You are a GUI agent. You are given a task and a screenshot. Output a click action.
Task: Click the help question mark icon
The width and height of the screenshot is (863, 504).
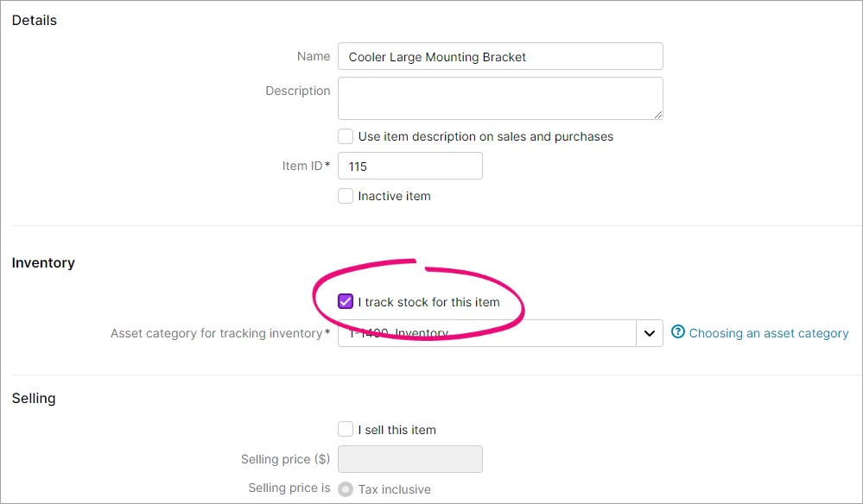[x=678, y=332]
